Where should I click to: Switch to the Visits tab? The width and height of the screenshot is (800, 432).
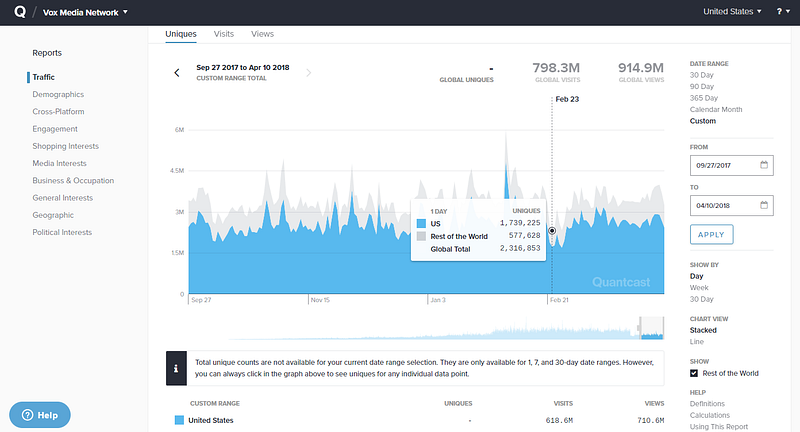coord(223,34)
